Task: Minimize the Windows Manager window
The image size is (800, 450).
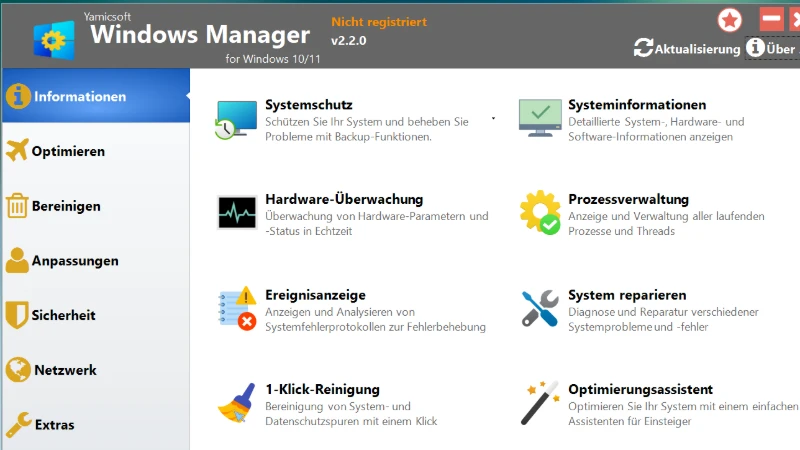Action: 771,19
